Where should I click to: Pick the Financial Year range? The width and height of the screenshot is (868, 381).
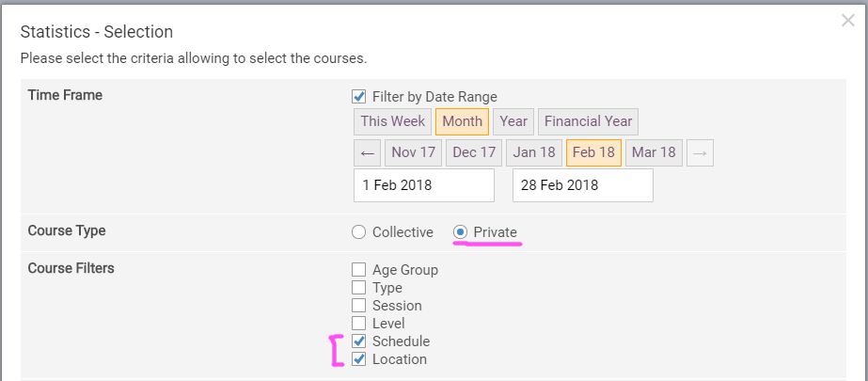(588, 121)
